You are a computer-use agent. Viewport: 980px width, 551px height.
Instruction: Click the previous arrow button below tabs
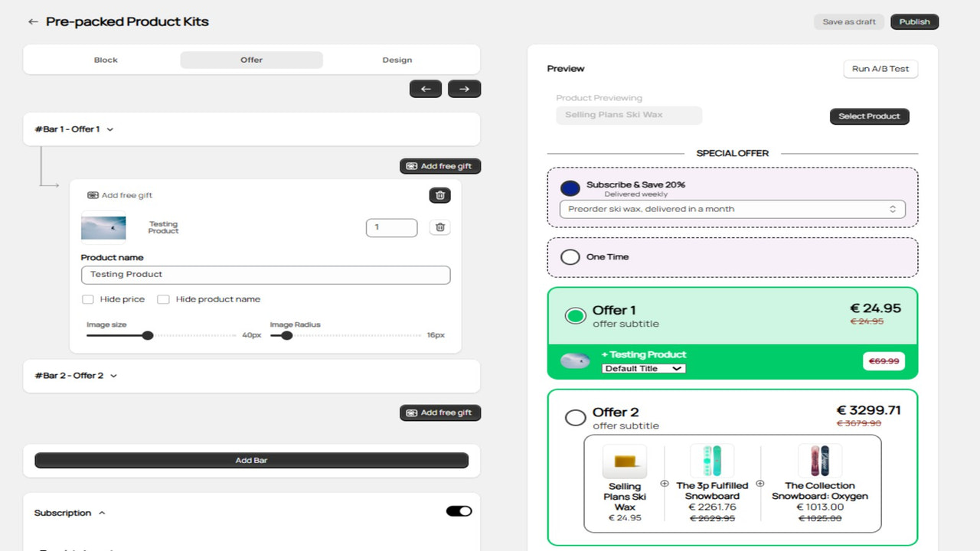pyautogui.click(x=426, y=89)
